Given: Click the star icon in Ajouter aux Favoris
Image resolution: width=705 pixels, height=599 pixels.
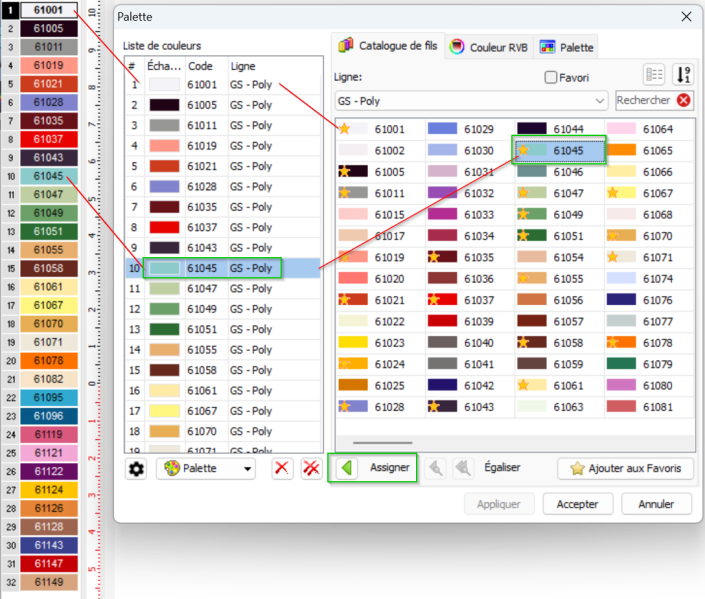Looking at the screenshot, I should 577,469.
